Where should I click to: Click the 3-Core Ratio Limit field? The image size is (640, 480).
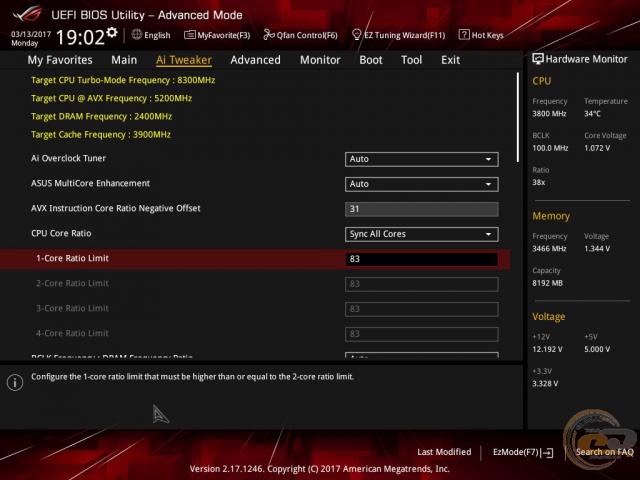click(422, 309)
